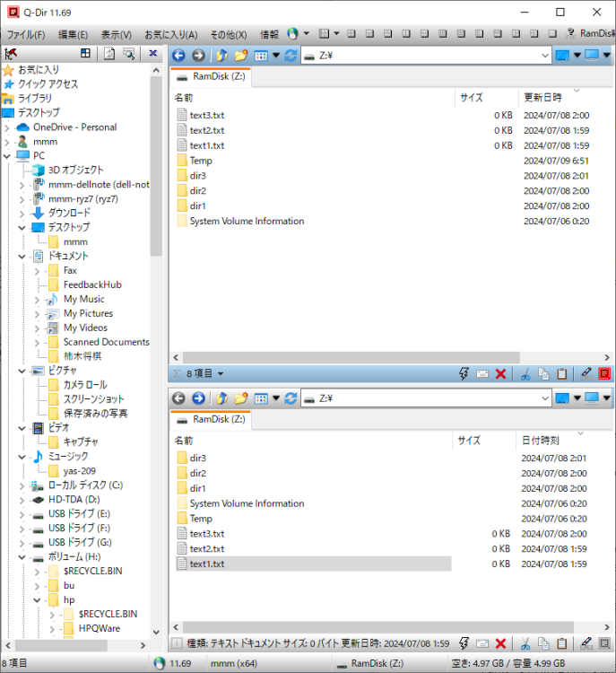Go up one folder in lower pane
Image resolution: width=616 pixels, height=673 pixels.
(x=221, y=398)
